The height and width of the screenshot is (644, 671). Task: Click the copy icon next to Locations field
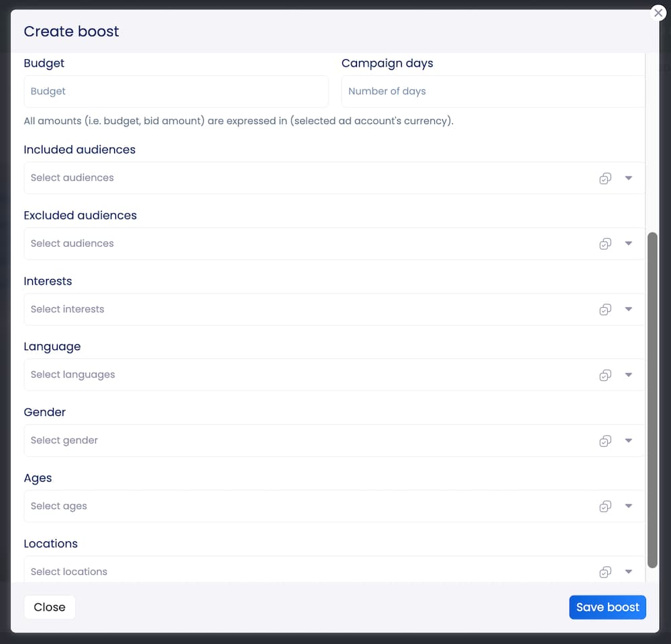[605, 571]
